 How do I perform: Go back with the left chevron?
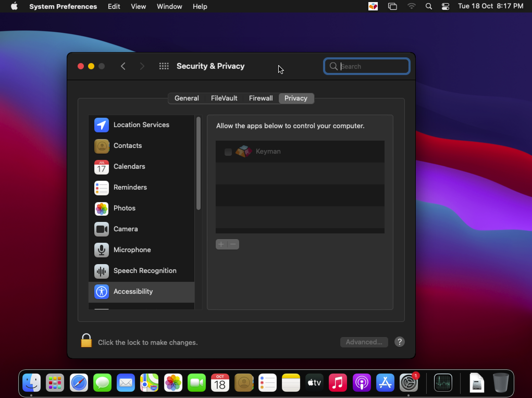coord(123,66)
